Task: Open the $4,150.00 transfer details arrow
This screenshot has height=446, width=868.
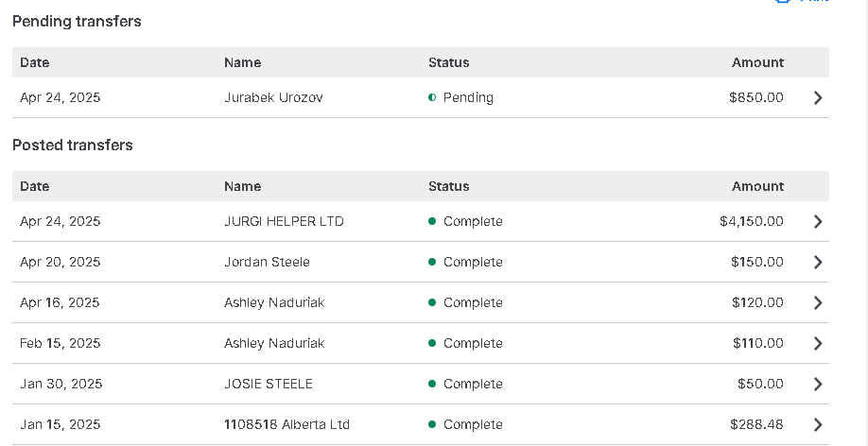Action: coord(818,221)
